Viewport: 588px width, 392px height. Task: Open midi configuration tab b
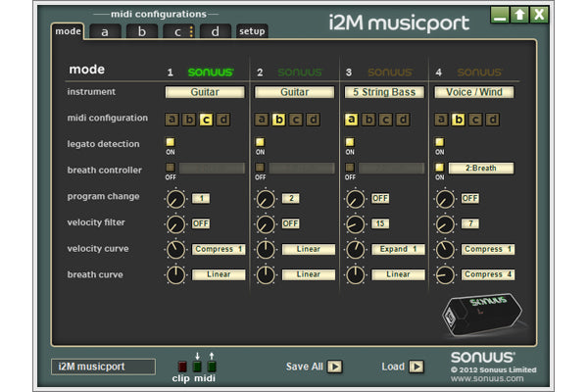(x=141, y=31)
